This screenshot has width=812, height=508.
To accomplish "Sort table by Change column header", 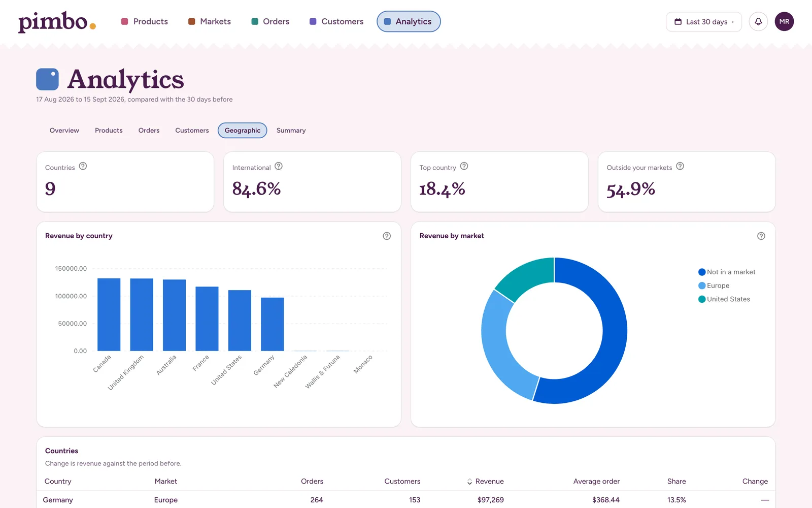I will tap(755, 482).
